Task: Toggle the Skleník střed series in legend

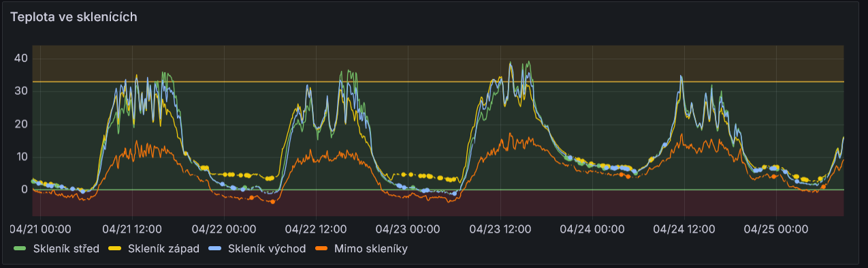Action: (66, 249)
